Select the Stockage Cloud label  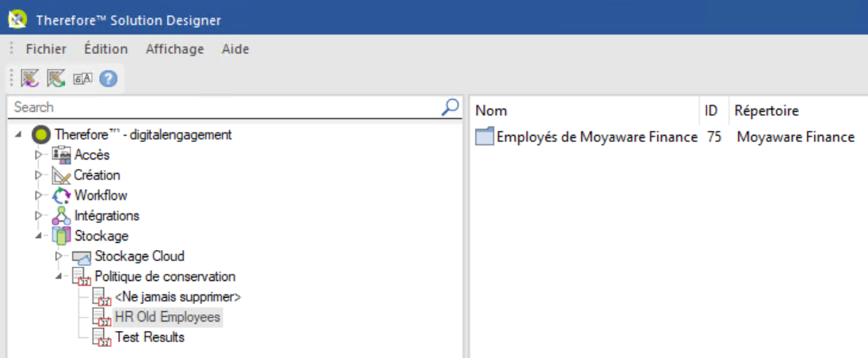(x=140, y=256)
